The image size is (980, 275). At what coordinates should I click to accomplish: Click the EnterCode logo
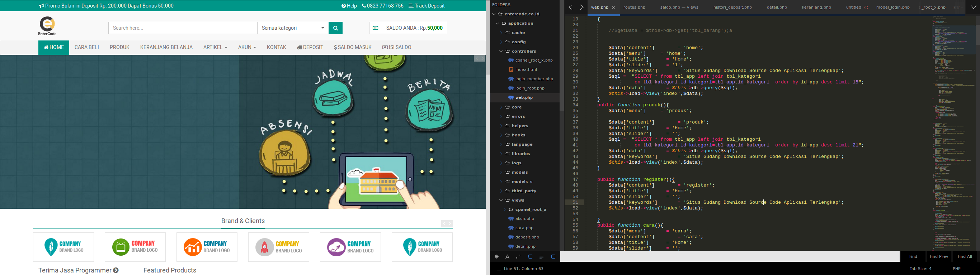pyautogui.click(x=47, y=26)
